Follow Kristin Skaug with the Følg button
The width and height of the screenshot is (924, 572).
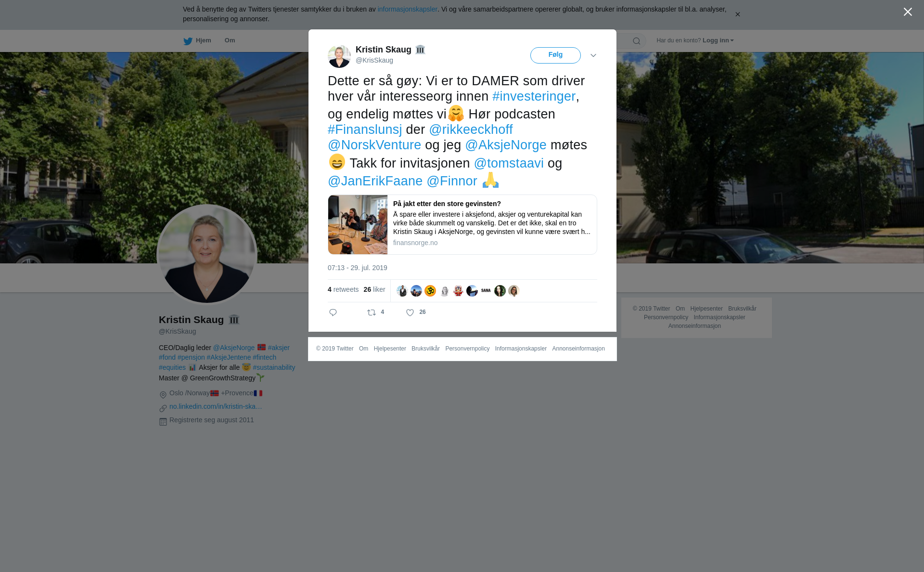coord(555,55)
